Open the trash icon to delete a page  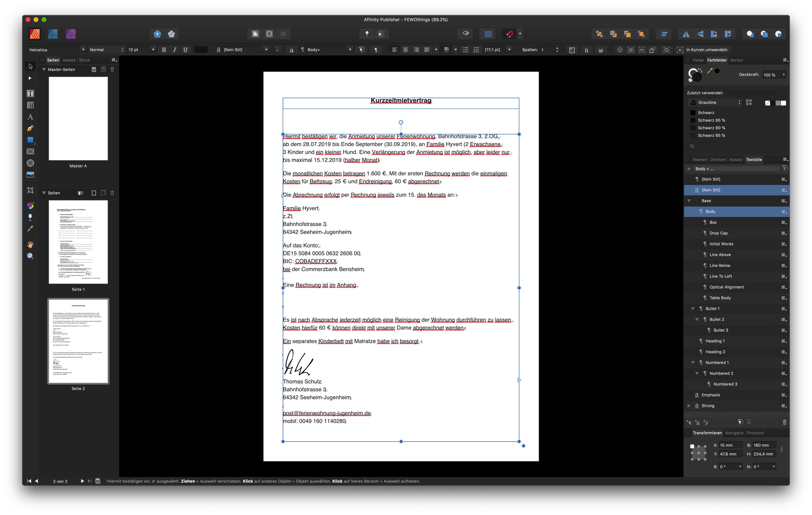112,193
